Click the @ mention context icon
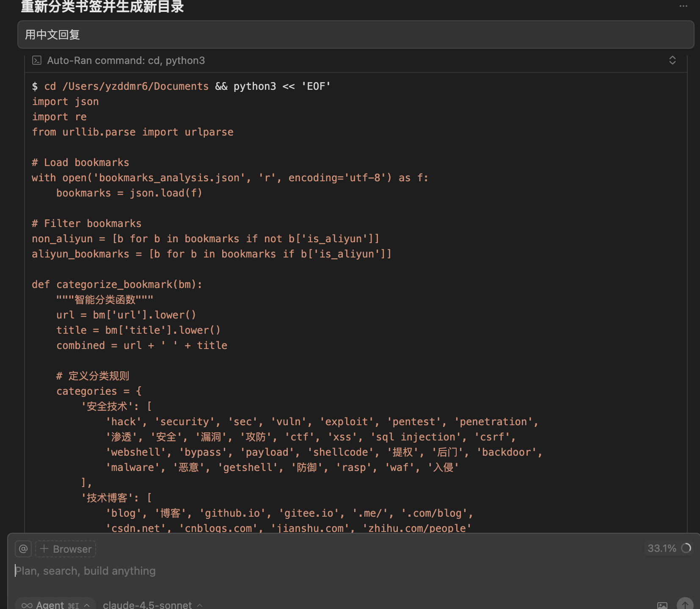 click(x=23, y=549)
